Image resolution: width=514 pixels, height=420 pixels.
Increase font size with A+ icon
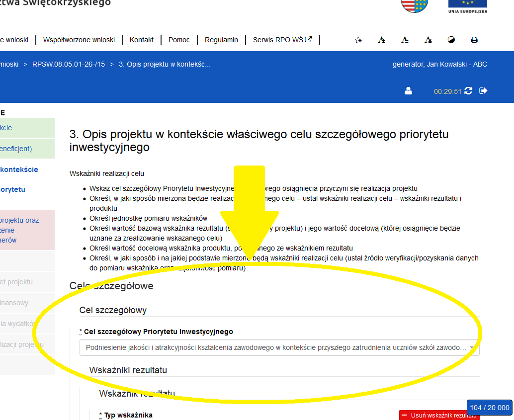click(382, 40)
